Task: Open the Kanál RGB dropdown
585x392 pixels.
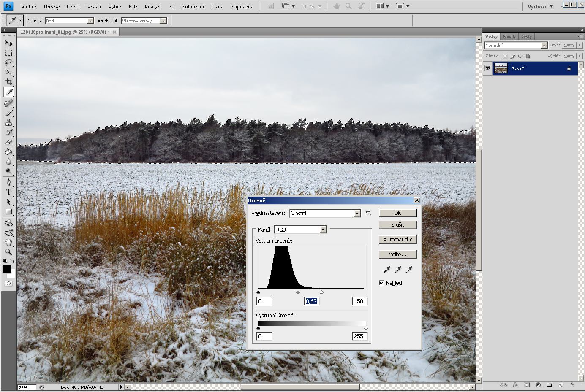Action: coord(323,230)
